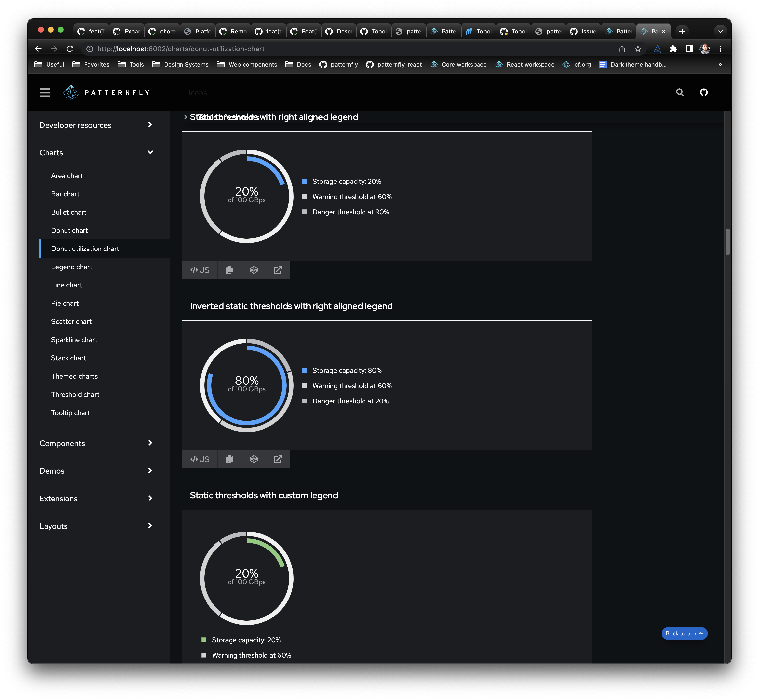Click Storage capacity 80% legend swatch

pyautogui.click(x=304, y=370)
